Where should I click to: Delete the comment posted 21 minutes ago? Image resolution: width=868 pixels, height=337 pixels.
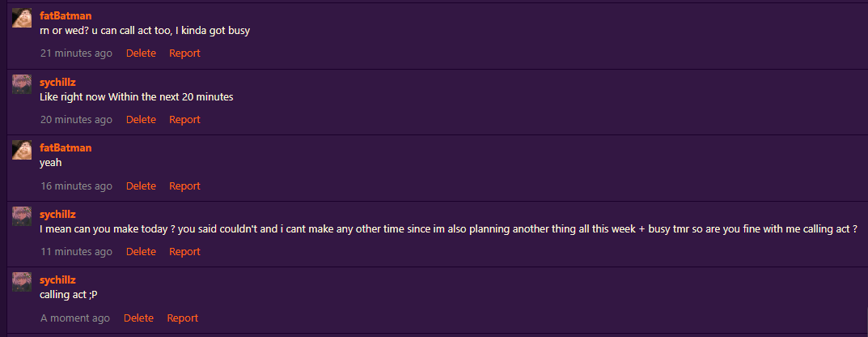141,53
